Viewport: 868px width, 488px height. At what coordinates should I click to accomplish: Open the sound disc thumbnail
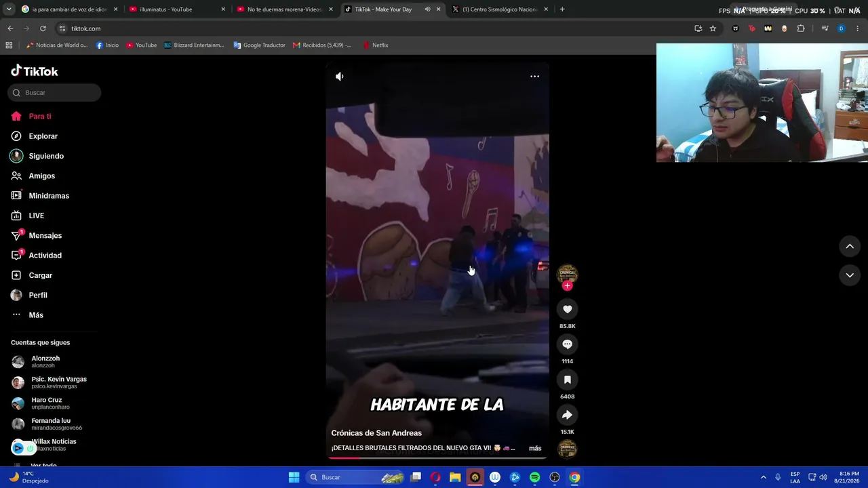[x=568, y=449]
